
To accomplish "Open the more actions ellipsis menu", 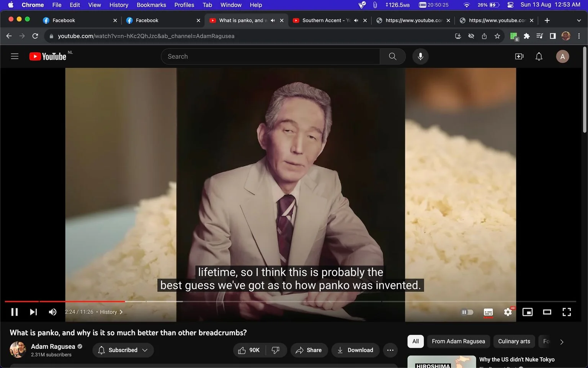I will point(390,350).
